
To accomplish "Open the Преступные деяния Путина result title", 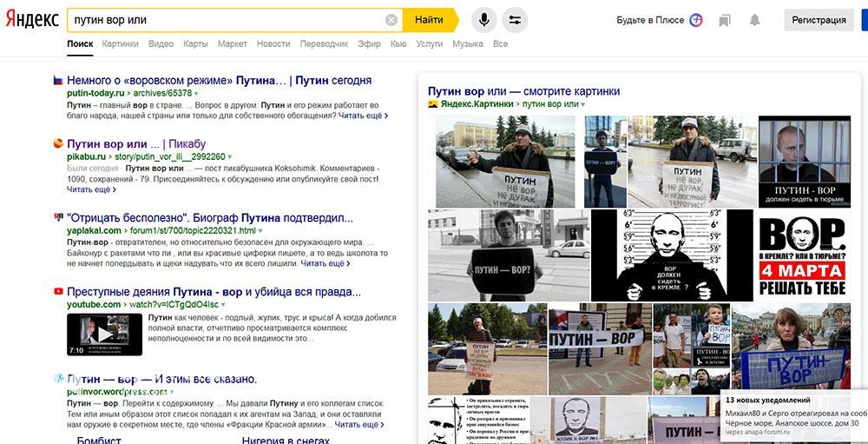I will 214,292.
